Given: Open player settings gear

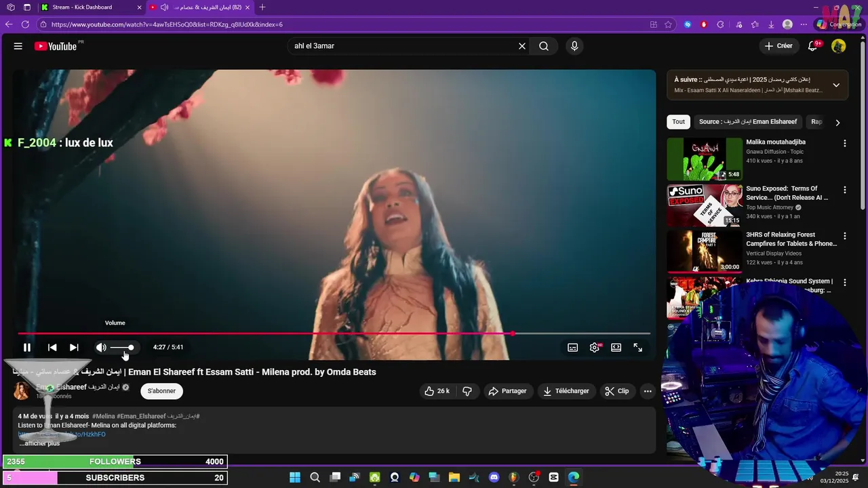Looking at the screenshot, I should [595, 347].
